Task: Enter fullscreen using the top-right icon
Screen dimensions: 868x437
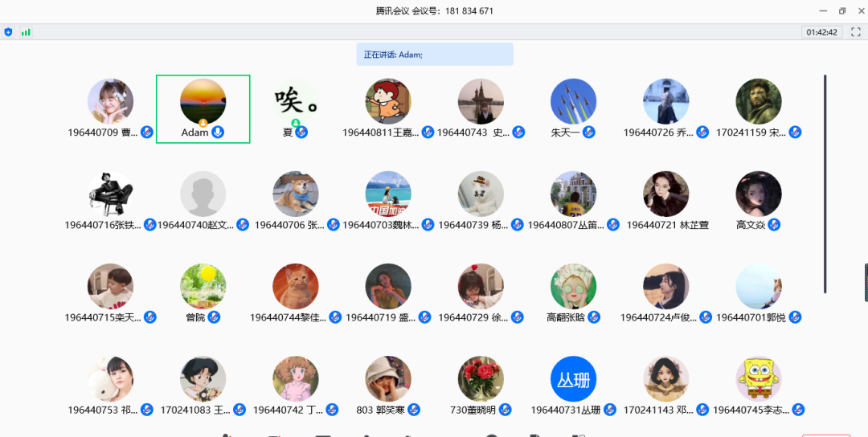Action: pos(855,32)
